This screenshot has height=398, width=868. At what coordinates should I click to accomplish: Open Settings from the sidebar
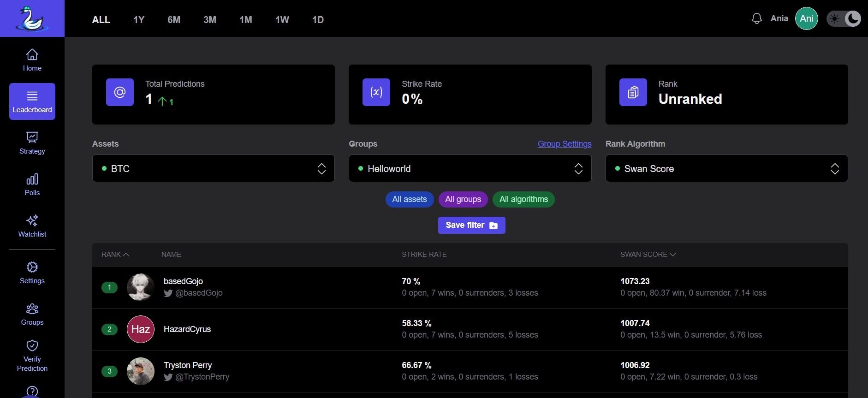(x=32, y=273)
